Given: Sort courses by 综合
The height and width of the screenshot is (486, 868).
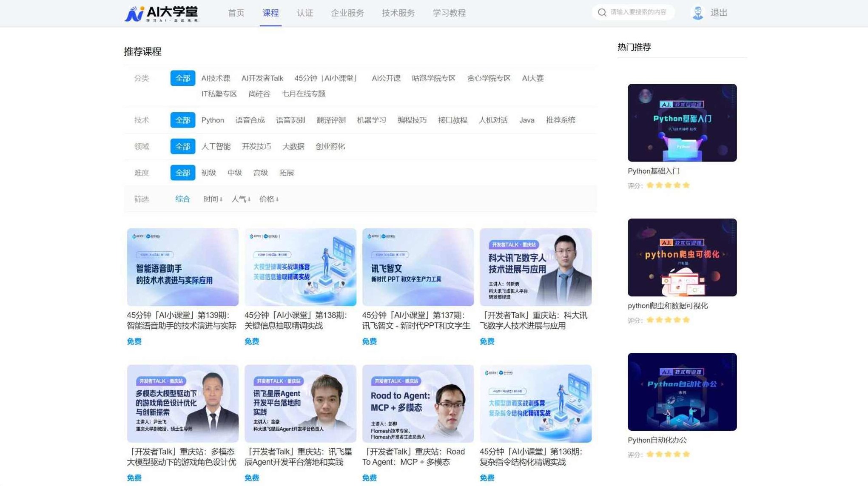Looking at the screenshot, I should point(182,199).
